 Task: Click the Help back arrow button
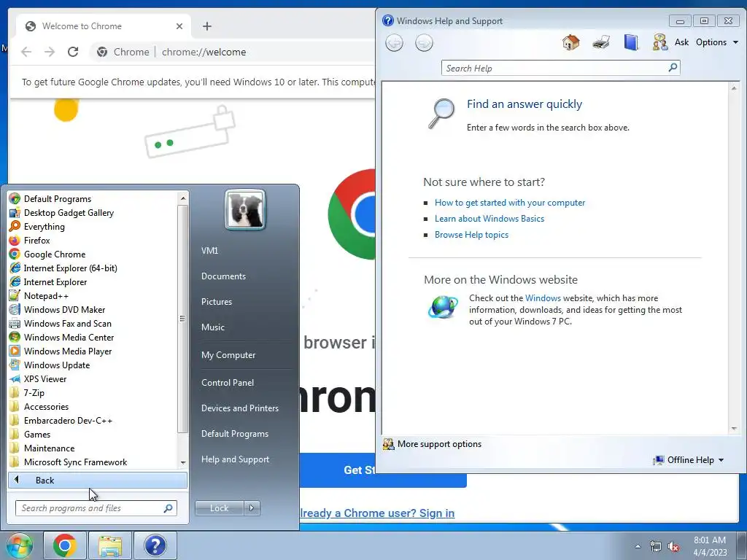tap(394, 43)
